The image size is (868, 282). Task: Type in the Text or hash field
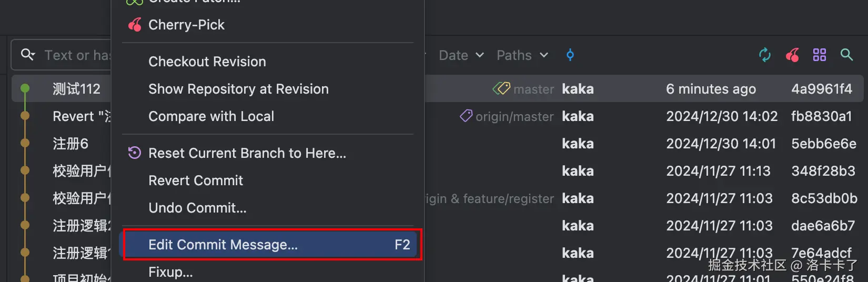[76, 55]
